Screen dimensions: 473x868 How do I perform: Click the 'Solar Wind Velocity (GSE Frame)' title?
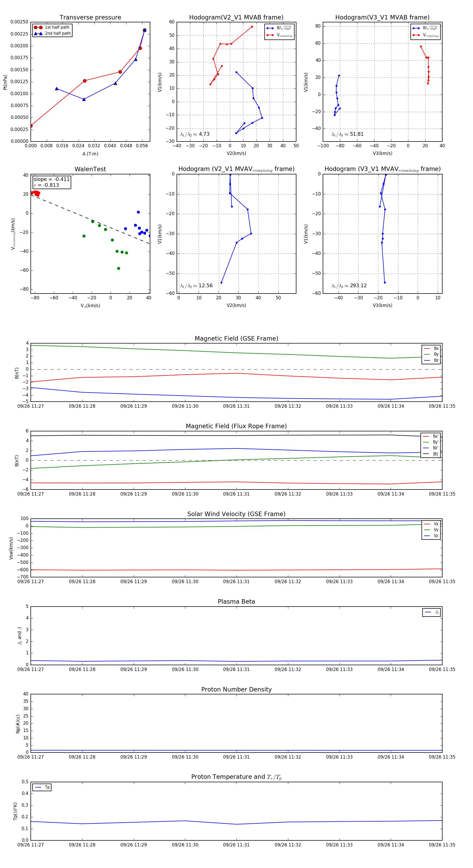(x=236, y=514)
